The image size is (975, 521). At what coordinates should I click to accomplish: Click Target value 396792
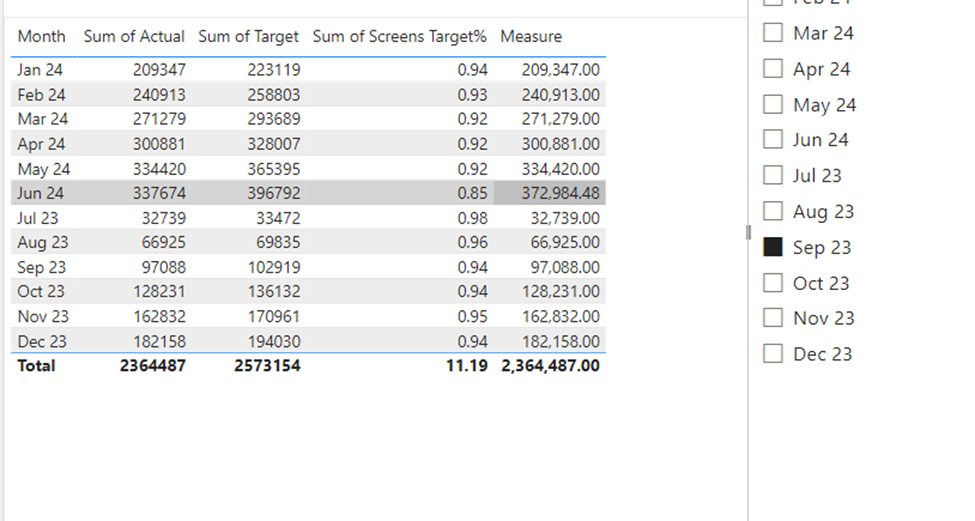pos(274,193)
